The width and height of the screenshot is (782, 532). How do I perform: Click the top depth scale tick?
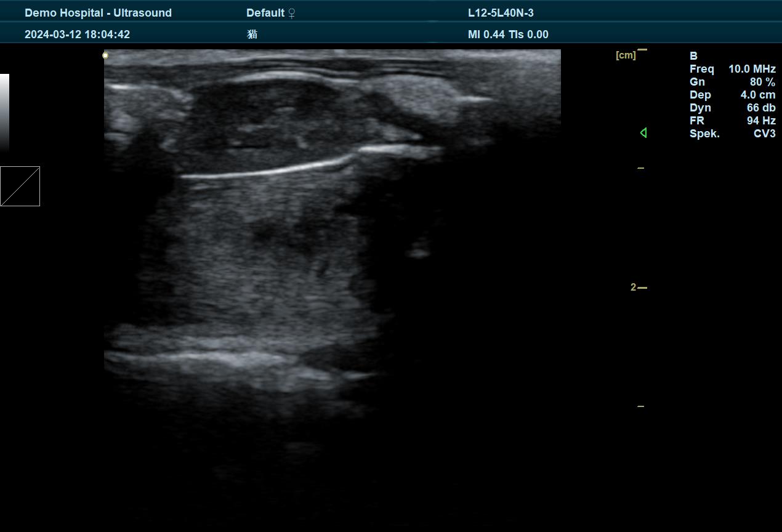tap(642, 49)
